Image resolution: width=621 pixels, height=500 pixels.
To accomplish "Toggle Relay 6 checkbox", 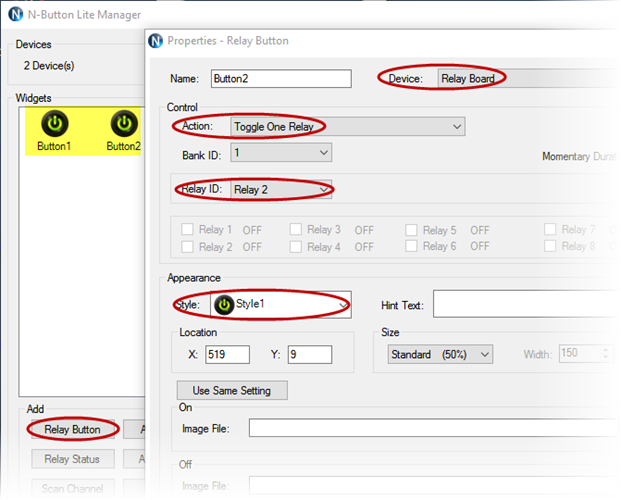I will tap(411, 246).
